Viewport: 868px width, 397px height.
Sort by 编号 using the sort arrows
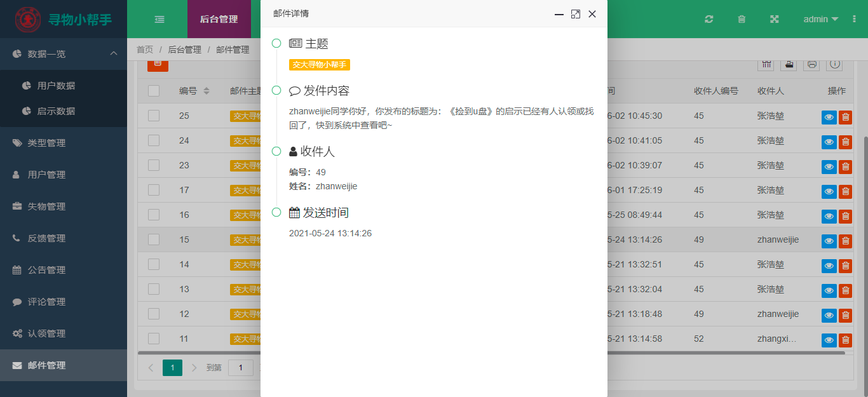(207, 91)
